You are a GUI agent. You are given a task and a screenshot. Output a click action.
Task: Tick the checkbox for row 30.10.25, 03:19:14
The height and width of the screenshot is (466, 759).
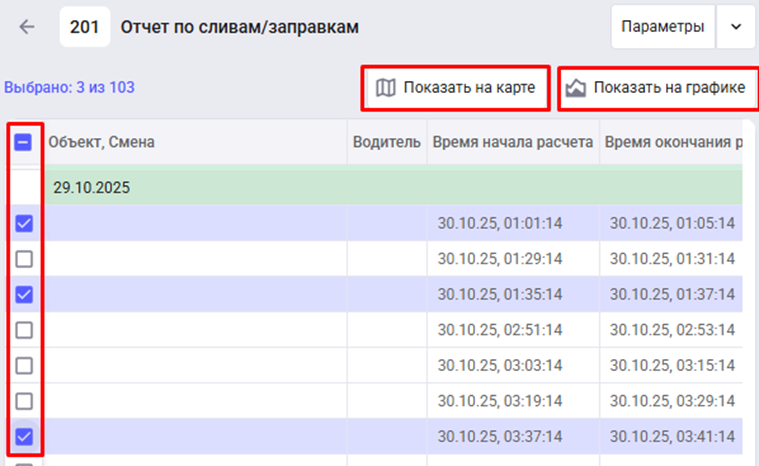point(24,401)
